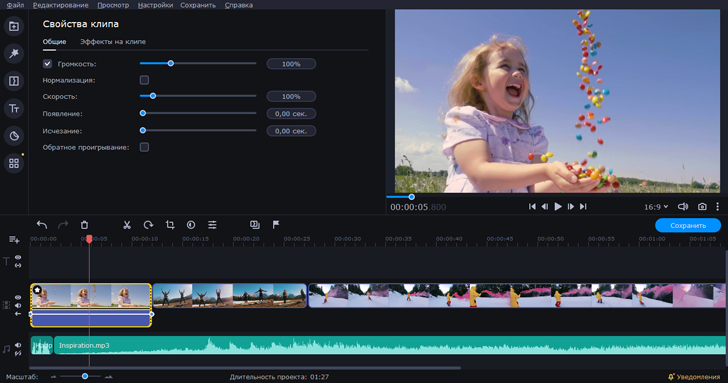Select the Inspiration.mp3 audio clip
This screenshot has width=728, height=383.
pyautogui.click(x=390, y=345)
